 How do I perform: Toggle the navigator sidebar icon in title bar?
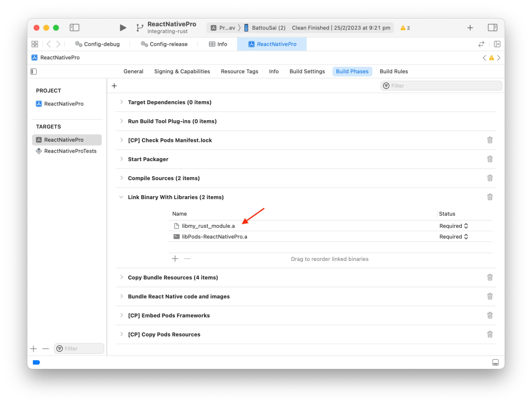(74, 28)
